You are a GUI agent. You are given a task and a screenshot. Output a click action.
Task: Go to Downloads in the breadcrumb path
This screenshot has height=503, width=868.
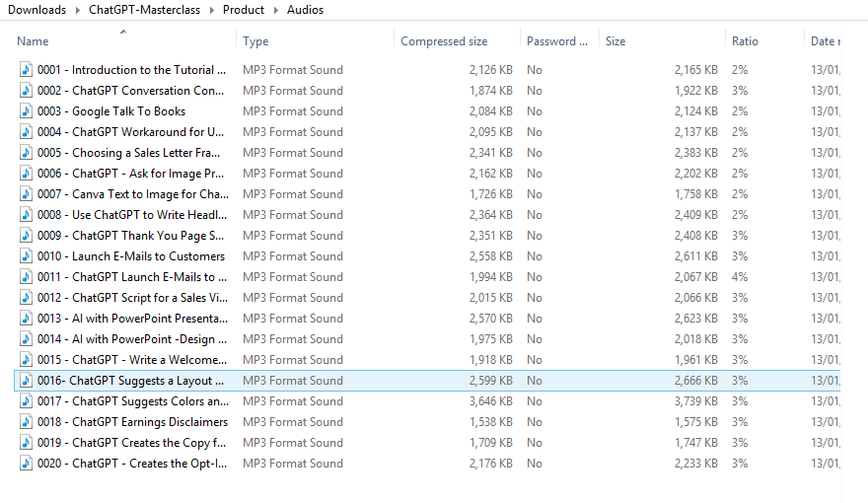pyautogui.click(x=36, y=10)
